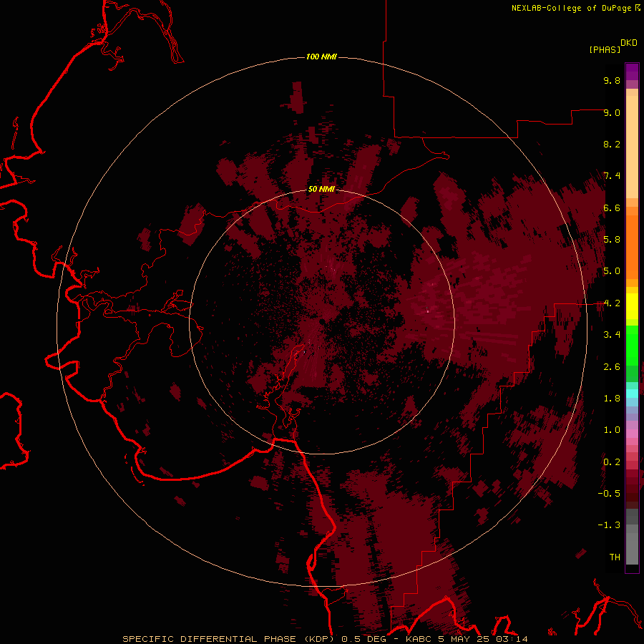Click the 8.2 legend value
This screenshot has height=644, width=644.
612,144
